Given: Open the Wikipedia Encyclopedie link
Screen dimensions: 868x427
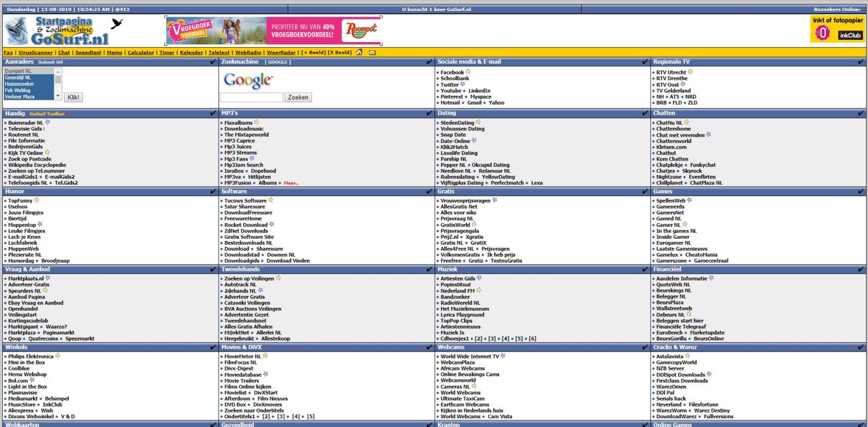Looking at the screenshot, I should click(x=37, y=164).
